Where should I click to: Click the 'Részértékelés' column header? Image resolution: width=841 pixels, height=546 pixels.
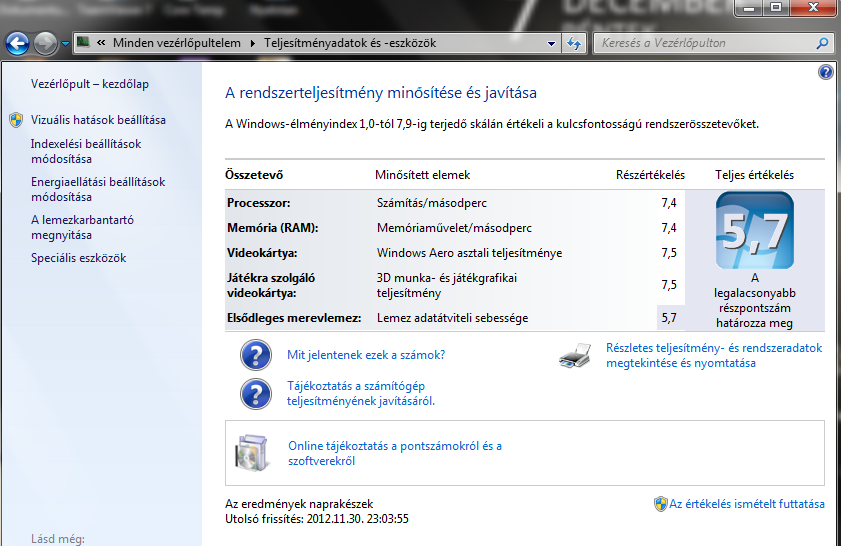pyautogui.click(x=650, y=175)
